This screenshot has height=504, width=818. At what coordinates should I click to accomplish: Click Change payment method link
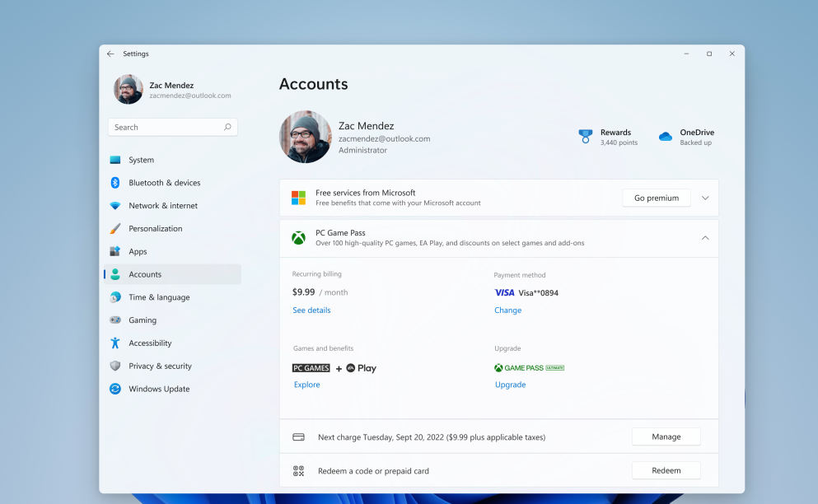coord(507,310)
